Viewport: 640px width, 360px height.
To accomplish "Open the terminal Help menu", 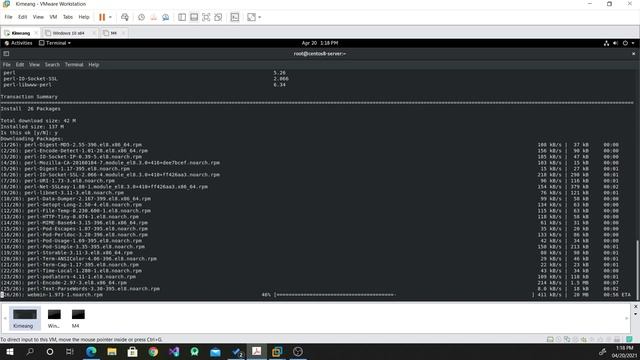I will (x=94, y=64).
